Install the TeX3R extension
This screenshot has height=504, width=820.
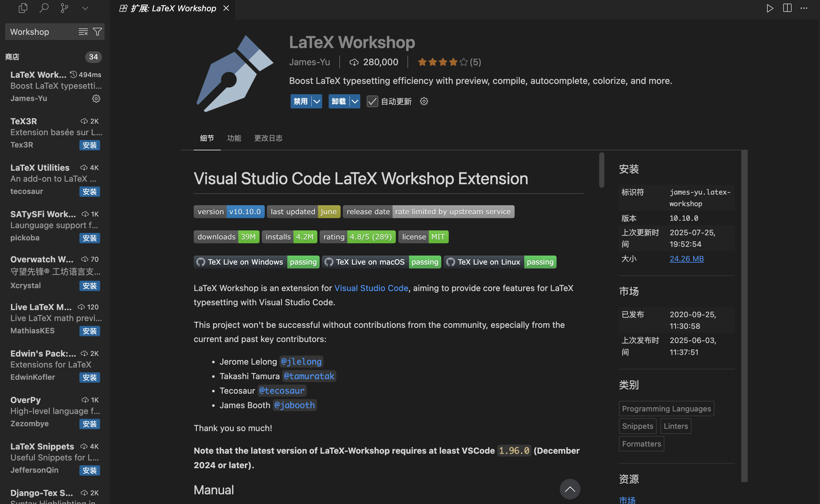tap(90, 145)
